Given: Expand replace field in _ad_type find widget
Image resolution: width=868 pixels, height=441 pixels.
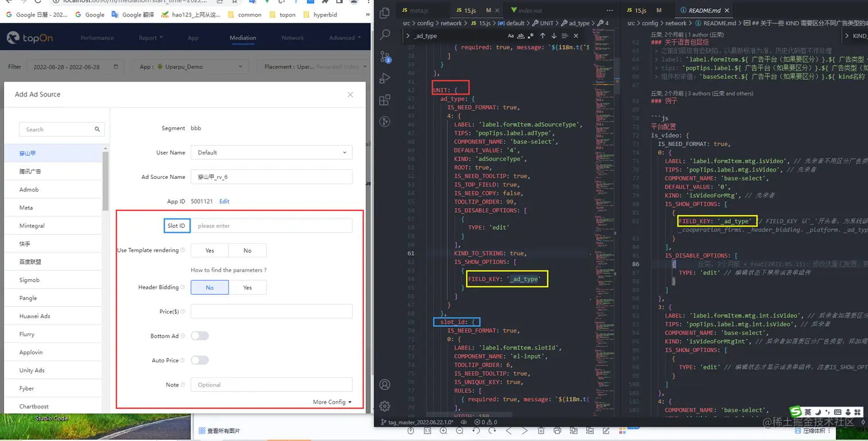Looking at the screenshot, I should pyautogui.click(x=408, y=36).
